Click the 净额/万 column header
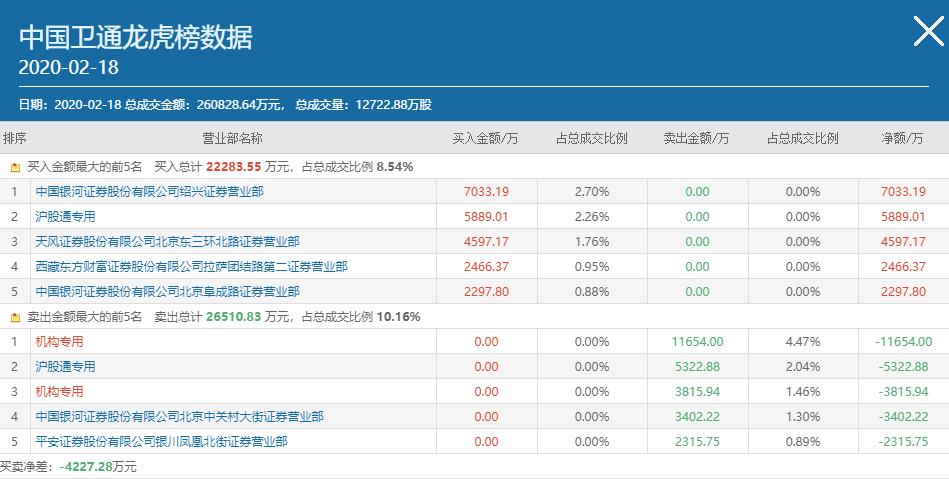The height and width of the screenshot is (479, 949). (x=902, y=138)
